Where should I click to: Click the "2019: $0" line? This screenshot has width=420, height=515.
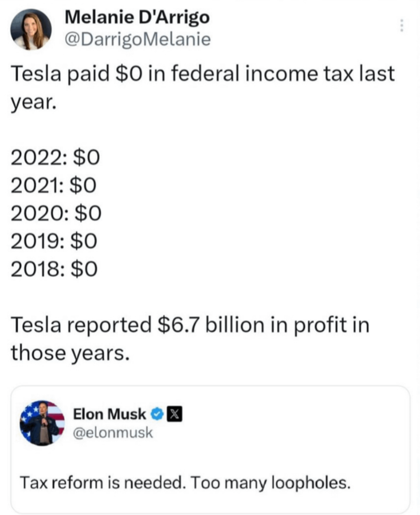click(54, 241)
